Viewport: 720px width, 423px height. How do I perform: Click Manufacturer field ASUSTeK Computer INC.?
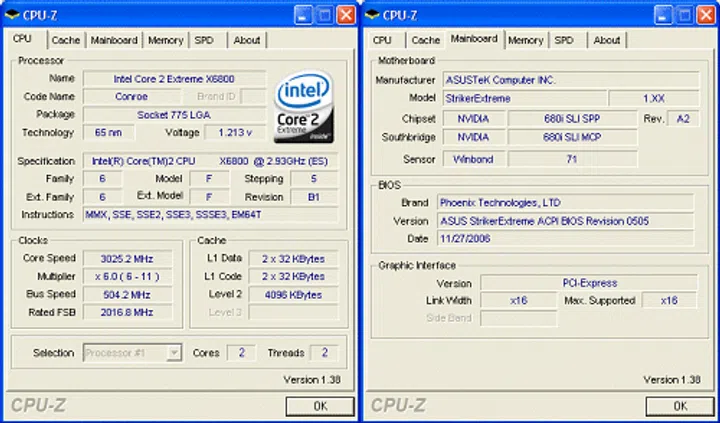571,80
